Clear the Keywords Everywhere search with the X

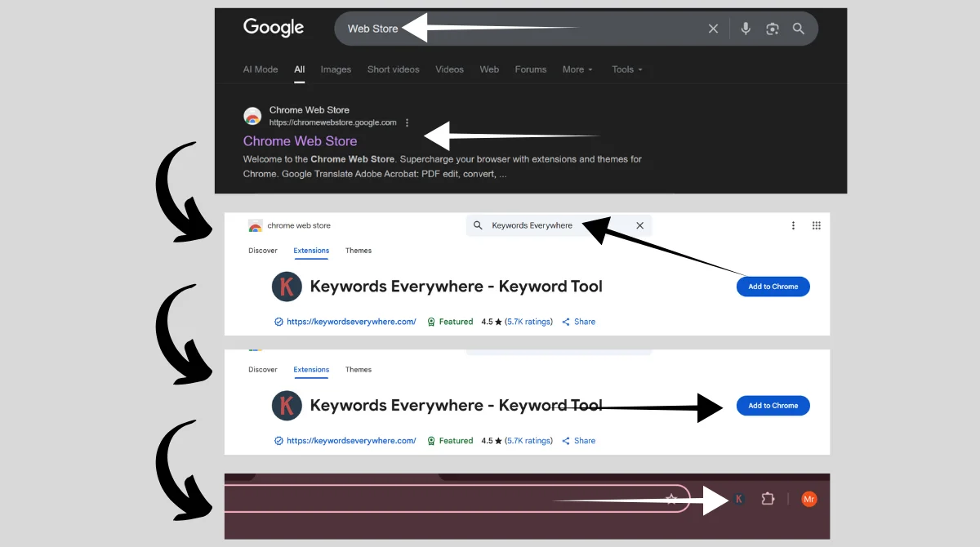639,225
